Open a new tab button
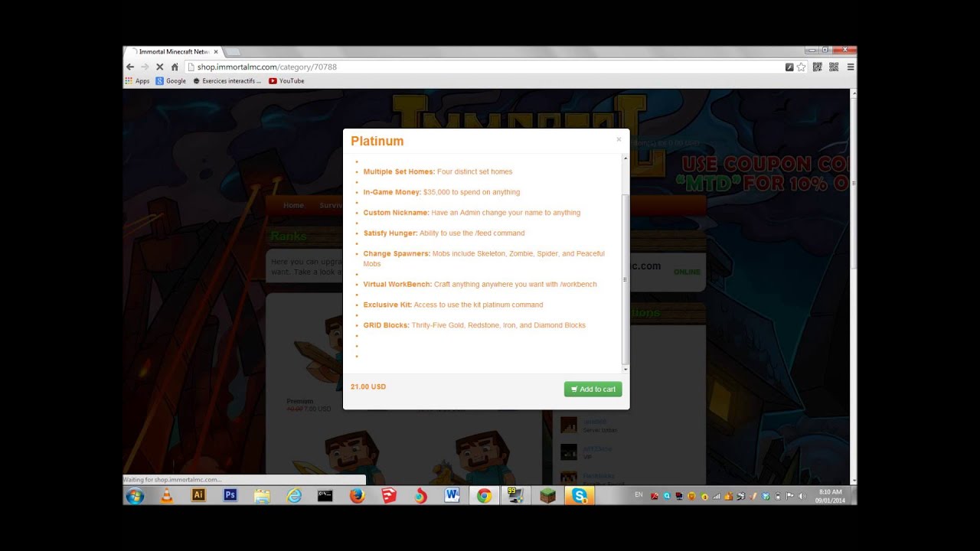 (233, 52)
